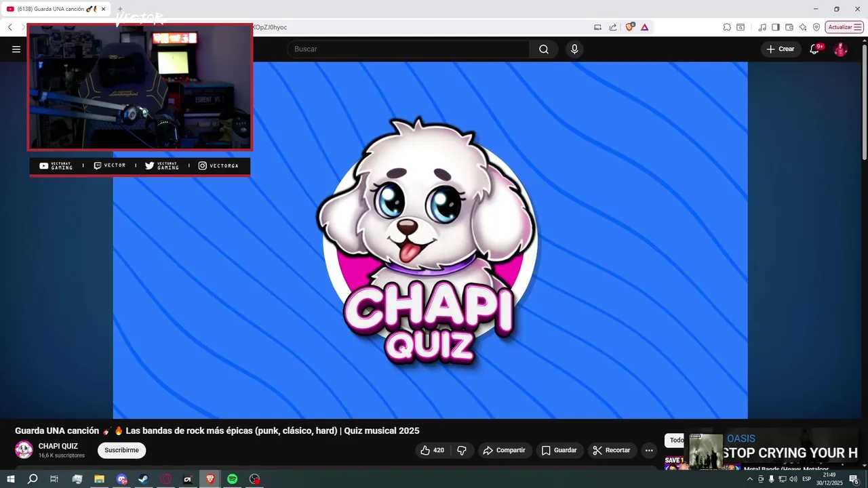Click the volume speaker tray icon
This screenshot has height=488, width=868.
[793, 479]
